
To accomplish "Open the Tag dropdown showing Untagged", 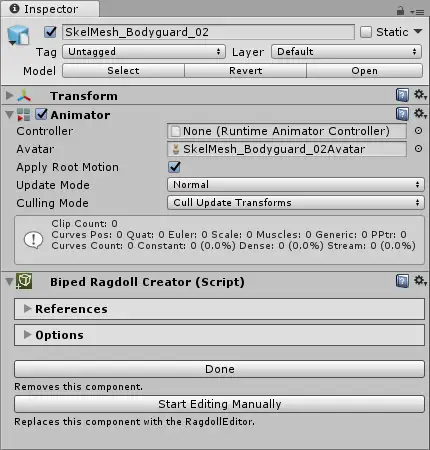I will [x=144, y=52].
